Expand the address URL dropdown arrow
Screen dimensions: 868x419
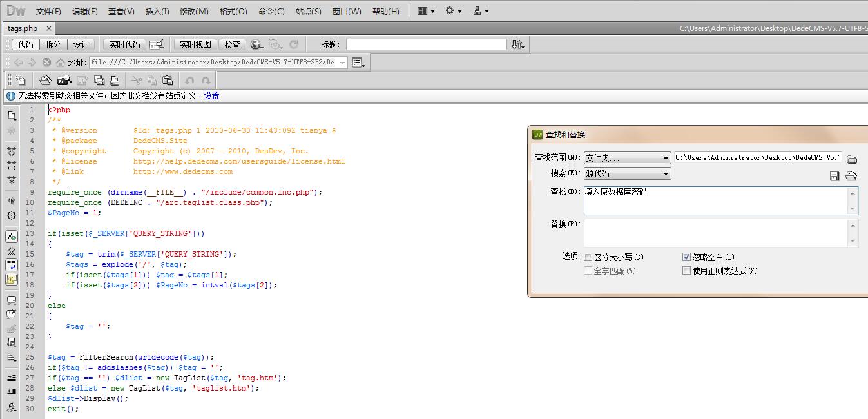[342, 63]
